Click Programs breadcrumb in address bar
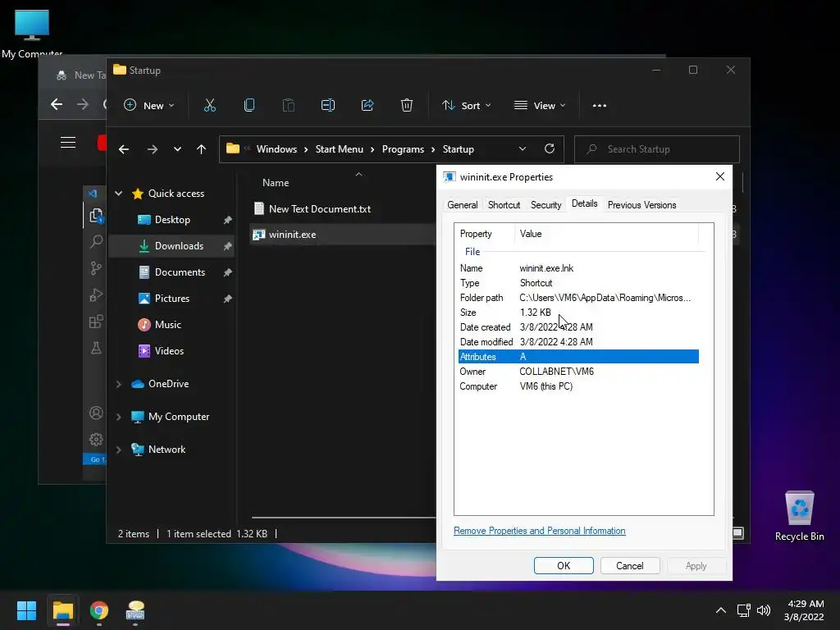Viewport: 840px width, 630px height. pyautogui.click(x=403, y=149)
